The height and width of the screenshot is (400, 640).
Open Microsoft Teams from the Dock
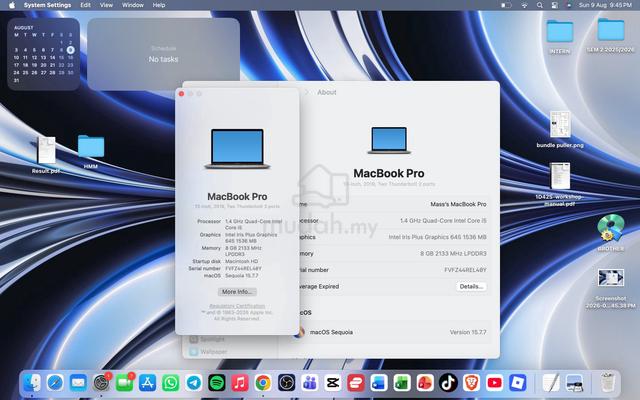coord(309,383)
